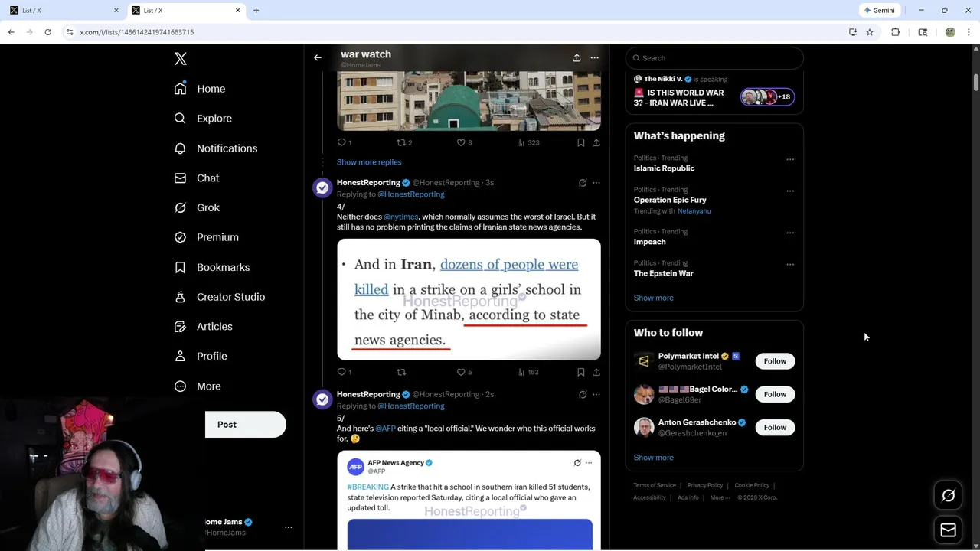More options for Islamic Republic trend
Image resolution: width=980 pixels, height=551 pixels.
(x=790, y=160)
